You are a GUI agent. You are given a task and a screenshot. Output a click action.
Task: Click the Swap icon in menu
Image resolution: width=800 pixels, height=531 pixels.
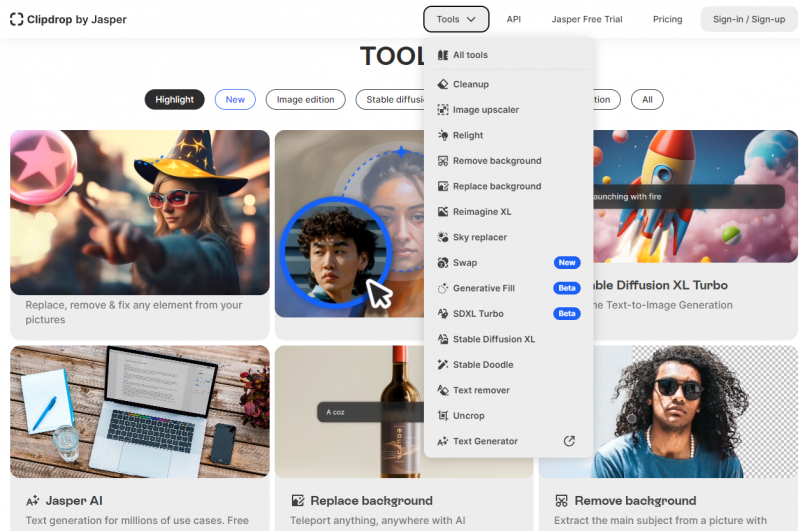point(443,263)
